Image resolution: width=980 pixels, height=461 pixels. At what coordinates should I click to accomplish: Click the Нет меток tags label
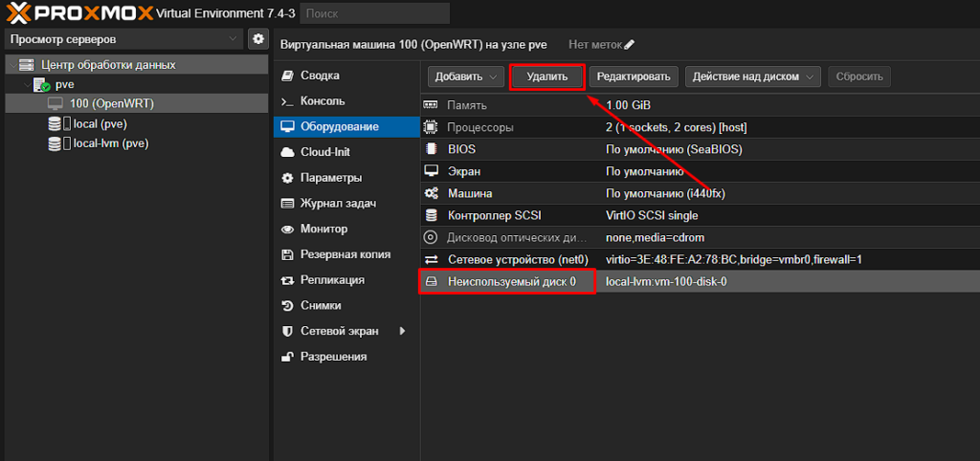coord(595,45)
